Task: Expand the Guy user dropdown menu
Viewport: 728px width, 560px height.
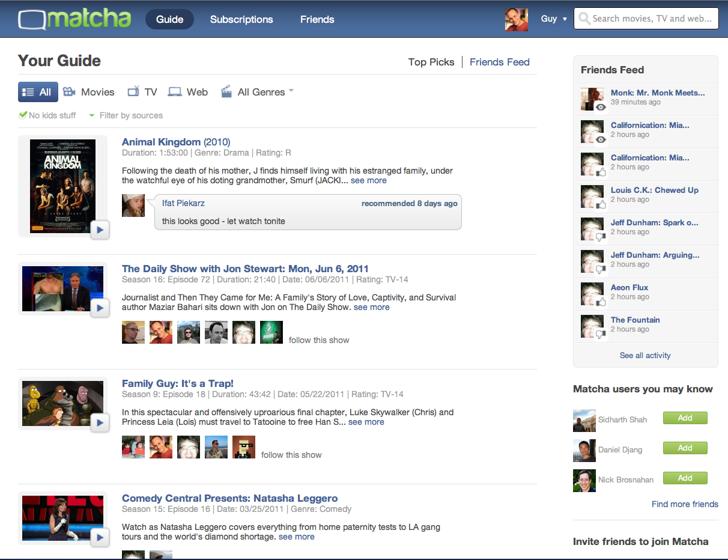Action: click(553, 19)
